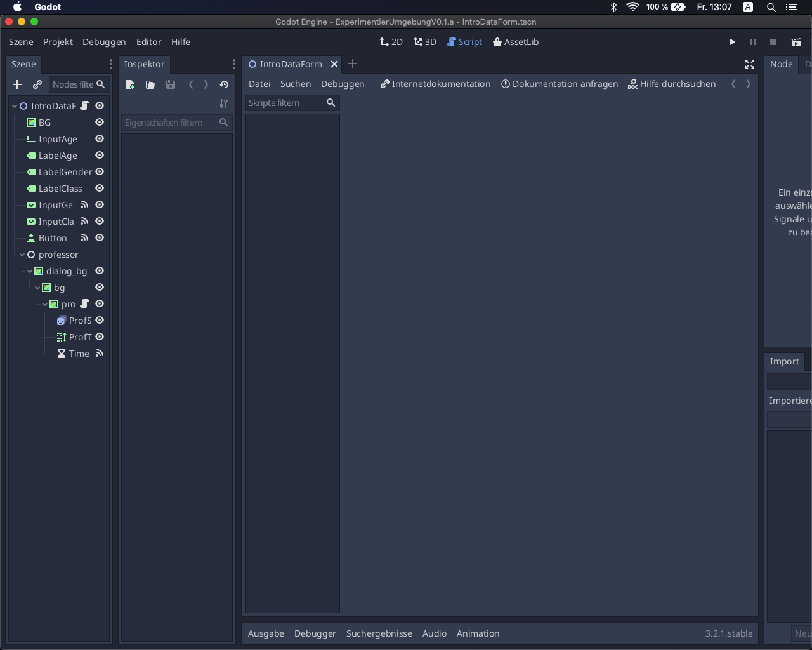This screenshot has width=812, height=650.
Task: Hide the dialog_bg node
Action: coord(99,270)
